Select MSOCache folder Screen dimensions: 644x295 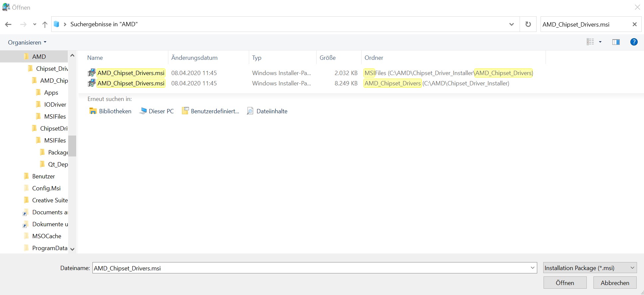click(x=43, y=236)
